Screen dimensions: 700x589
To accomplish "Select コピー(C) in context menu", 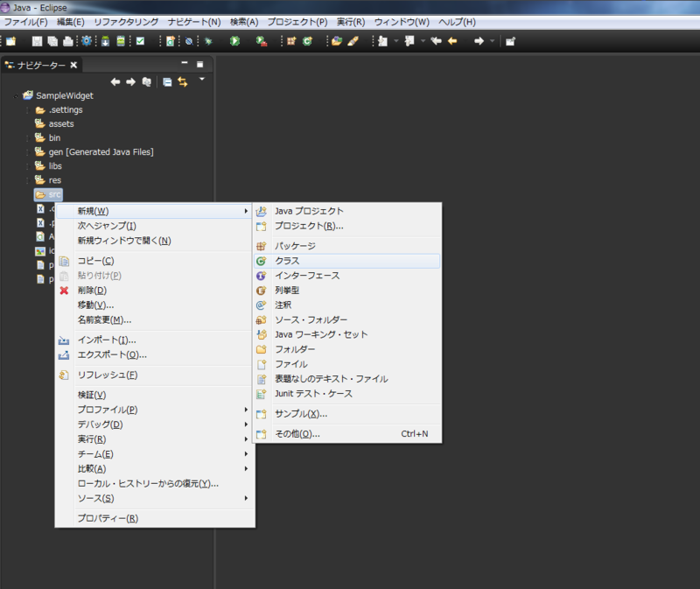I will 155,261.
